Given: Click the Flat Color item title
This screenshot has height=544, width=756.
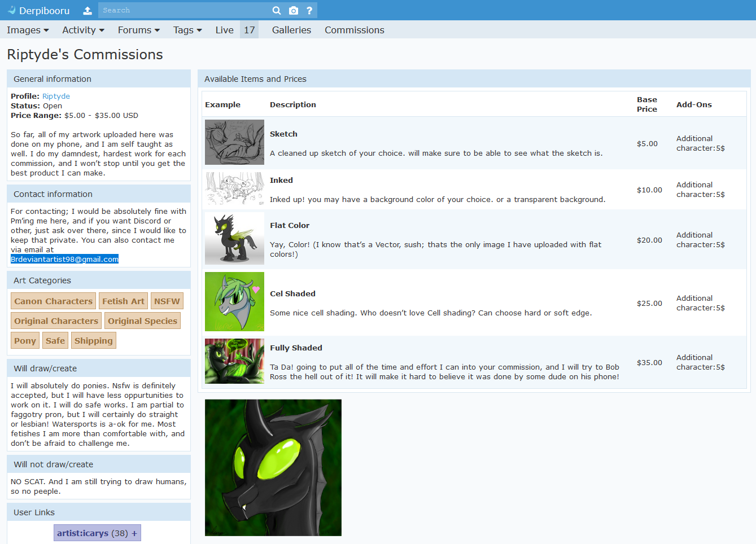Looking at the screenshot, I should tap(290, 226).
